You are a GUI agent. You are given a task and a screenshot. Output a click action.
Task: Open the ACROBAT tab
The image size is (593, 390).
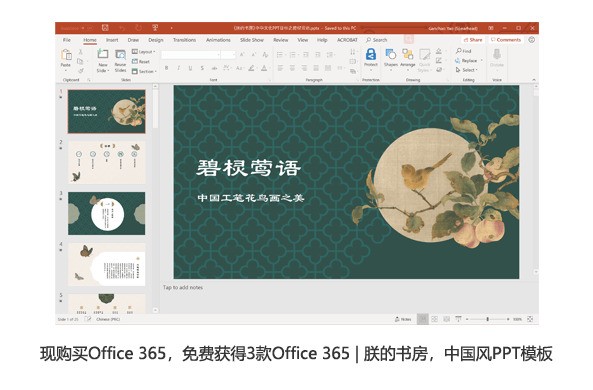coord(347,40)
